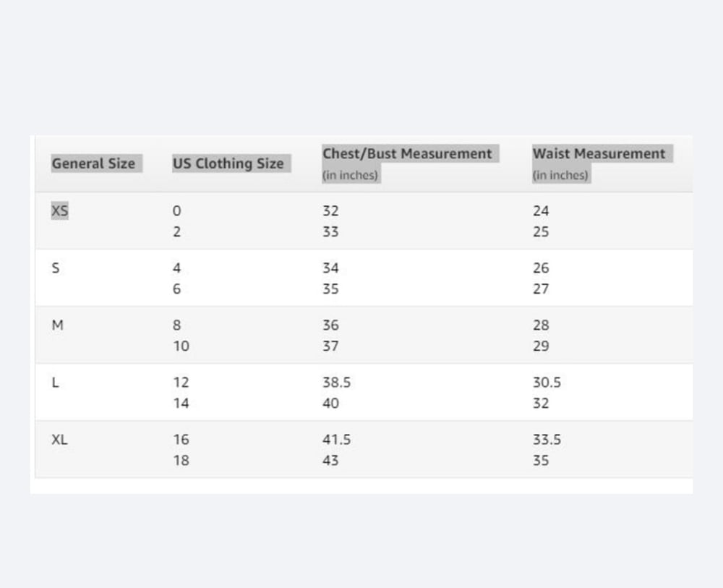Click the 24 waist measurement value
This screenshot has width=723, height=588.
click(541, 210)
